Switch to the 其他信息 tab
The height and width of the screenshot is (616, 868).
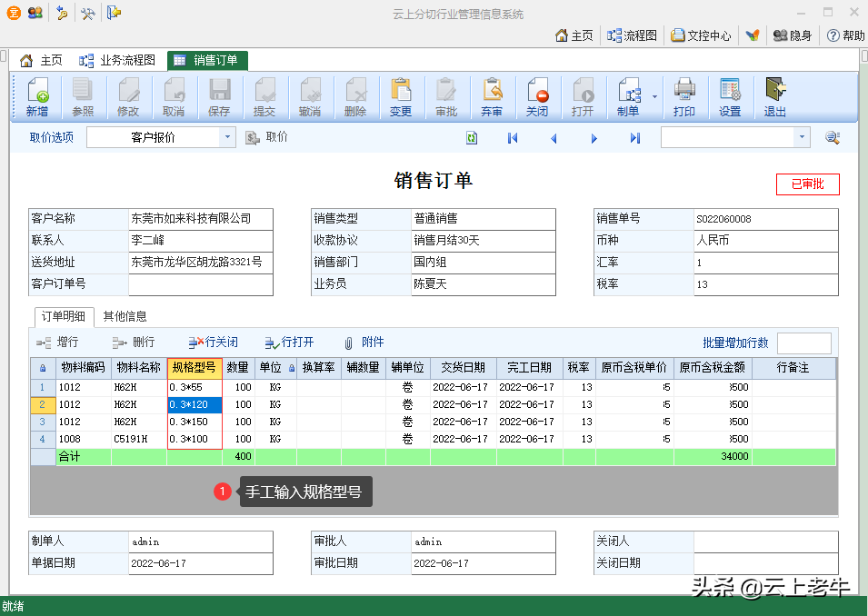pyautogui.click(x=125, y=316)
